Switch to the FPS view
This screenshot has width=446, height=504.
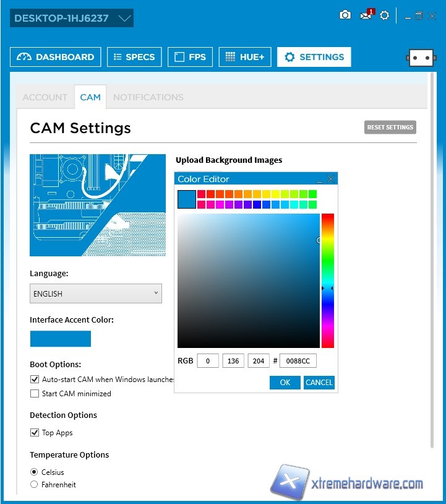coord(190,57)
